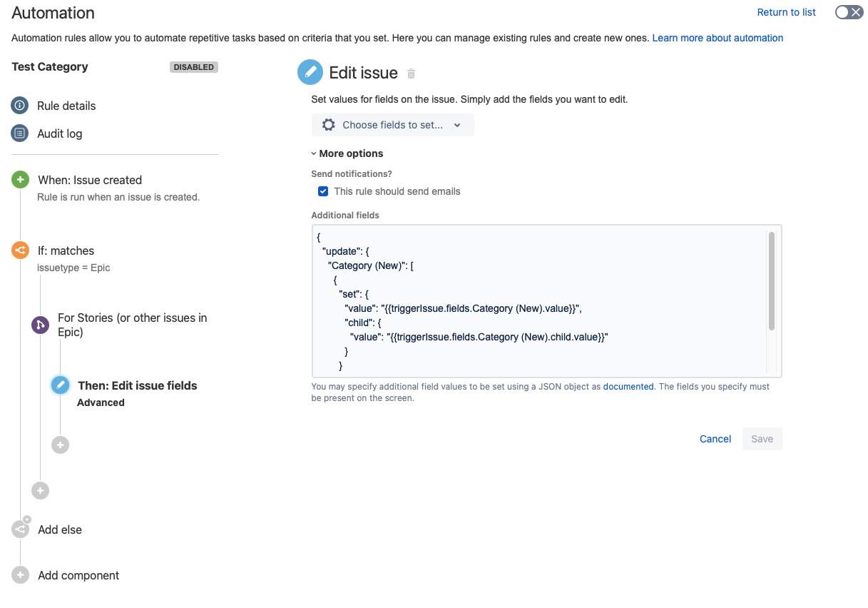Image resolution: width=868 pixels, height=608 pixels.
Task: Select the For Stories branch step
Action: click(133, 325)
